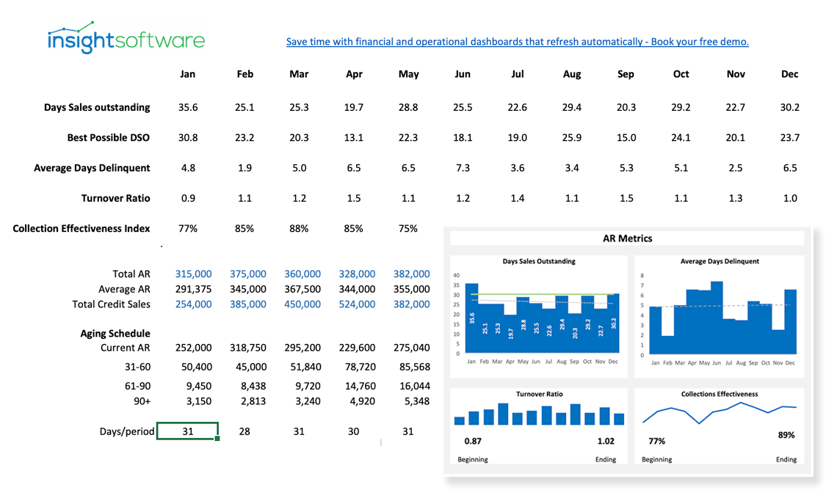Select the Average Days Delinquent chart
Screen dimensions: 837x504
point(719,316)
